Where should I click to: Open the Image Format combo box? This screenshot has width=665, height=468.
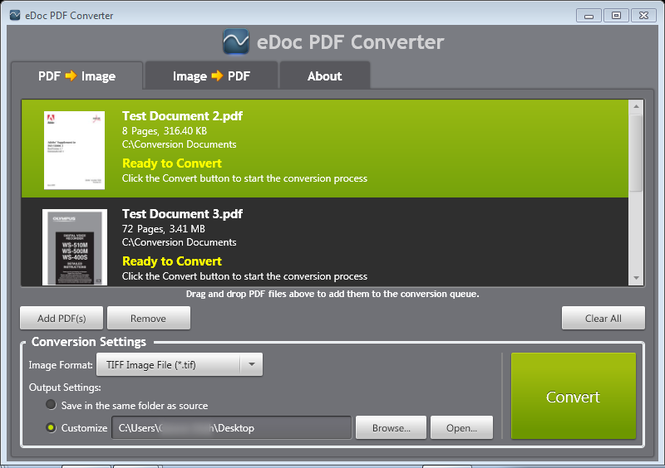(179, 364)
